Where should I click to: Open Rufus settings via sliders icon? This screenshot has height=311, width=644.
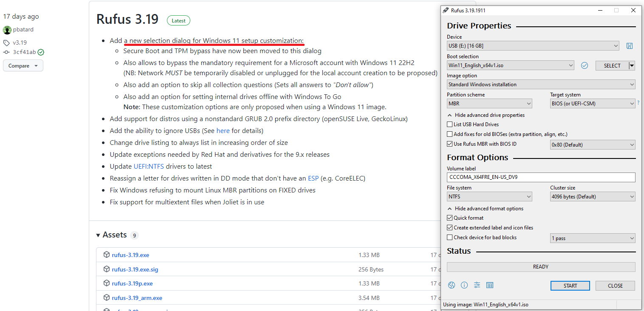pos(477,285)
